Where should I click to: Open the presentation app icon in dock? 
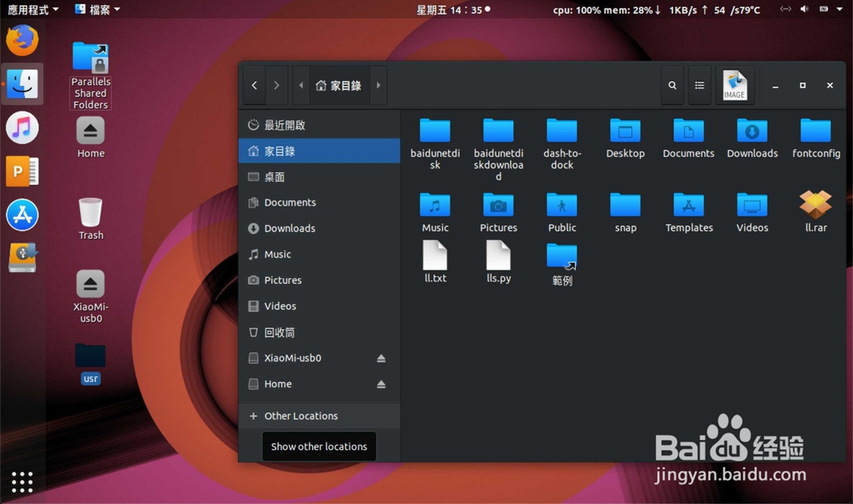[22, 171]
